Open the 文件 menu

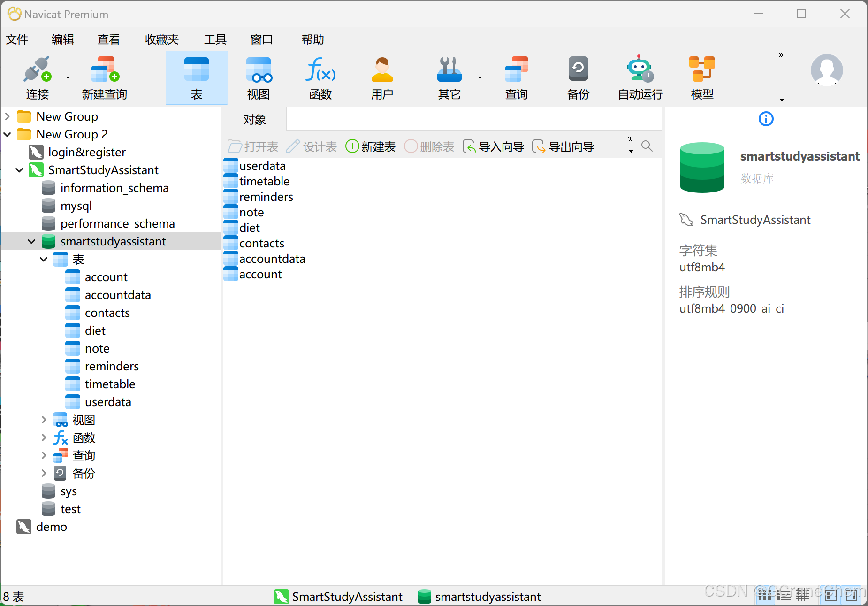coord(17,39)
